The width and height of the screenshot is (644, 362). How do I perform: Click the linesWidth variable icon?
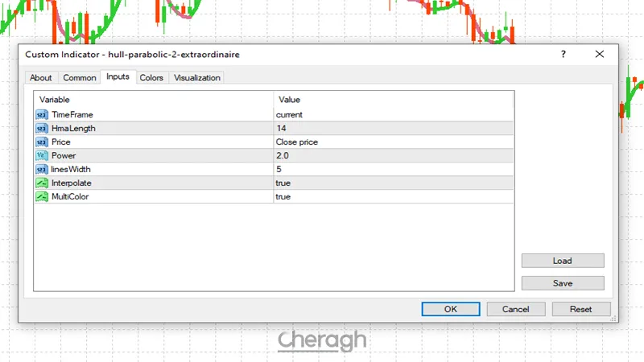tap(42, 170)
